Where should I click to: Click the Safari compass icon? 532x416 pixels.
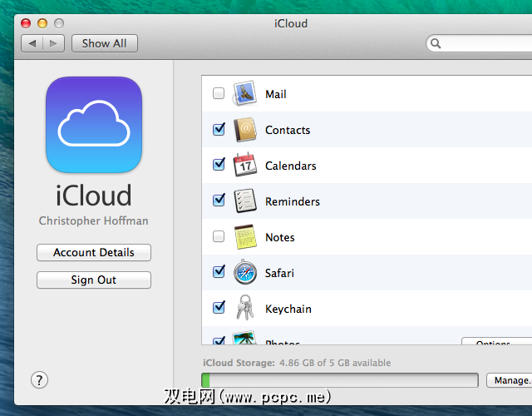point(244,273)
